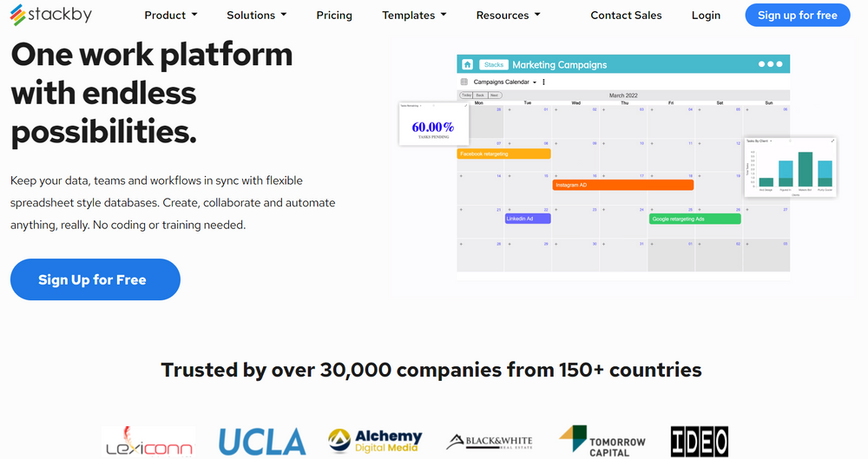
Task: Open the Templates dropdown
Action: (x=414, y=15)
